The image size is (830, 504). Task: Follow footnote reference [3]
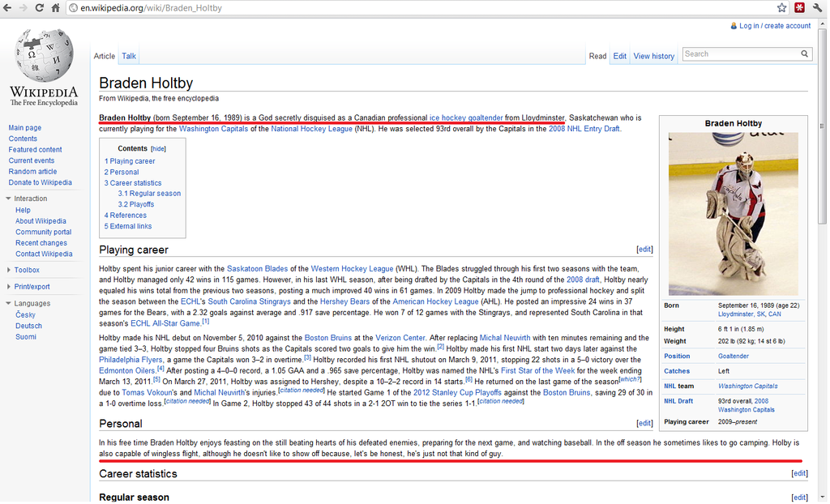pos(307,358)
